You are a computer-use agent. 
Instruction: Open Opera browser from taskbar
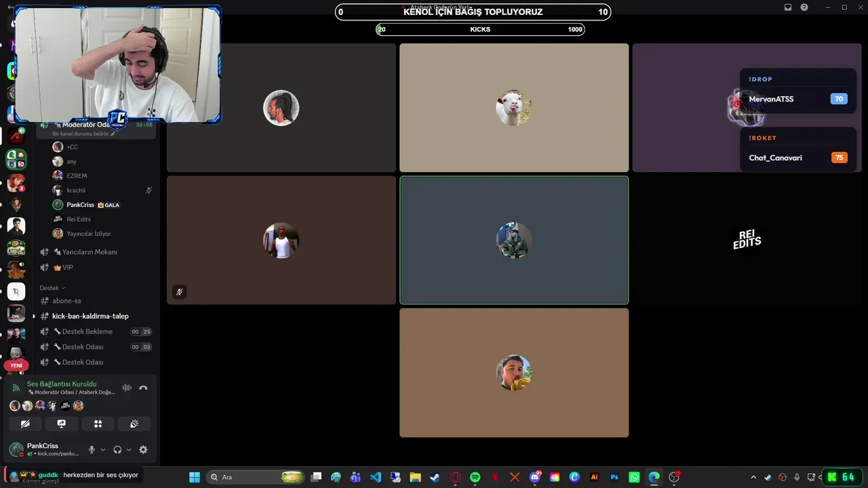pos(455,477)
